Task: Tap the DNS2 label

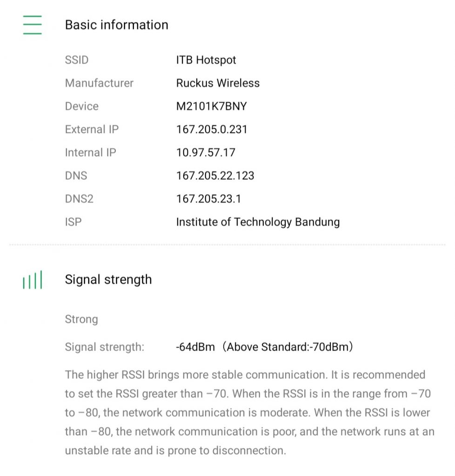Action: click(x=79, y=199)
